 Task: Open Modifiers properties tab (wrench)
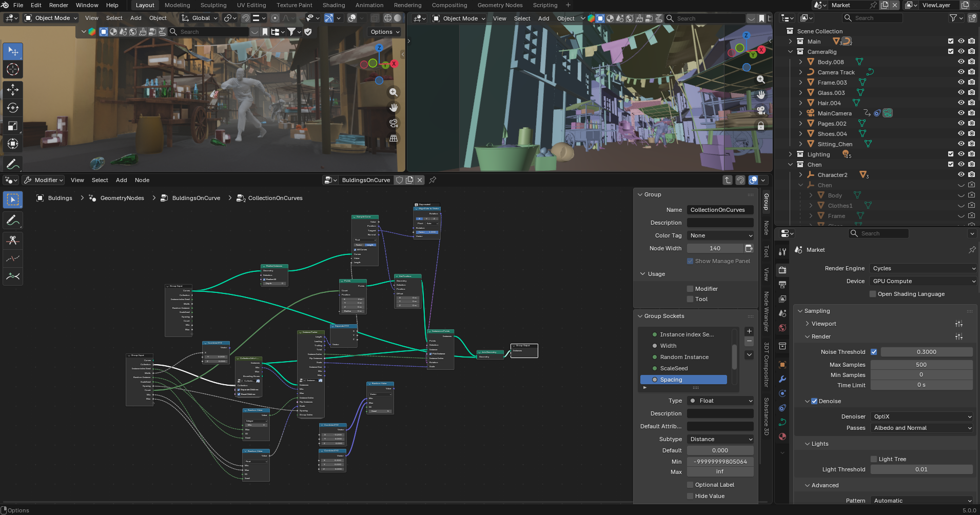point(782,379)
